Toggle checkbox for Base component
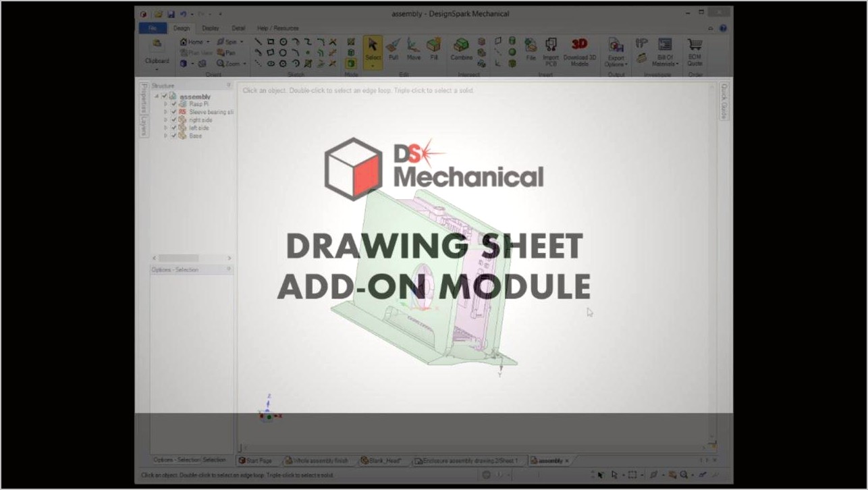868x490 pixels. 173,136
